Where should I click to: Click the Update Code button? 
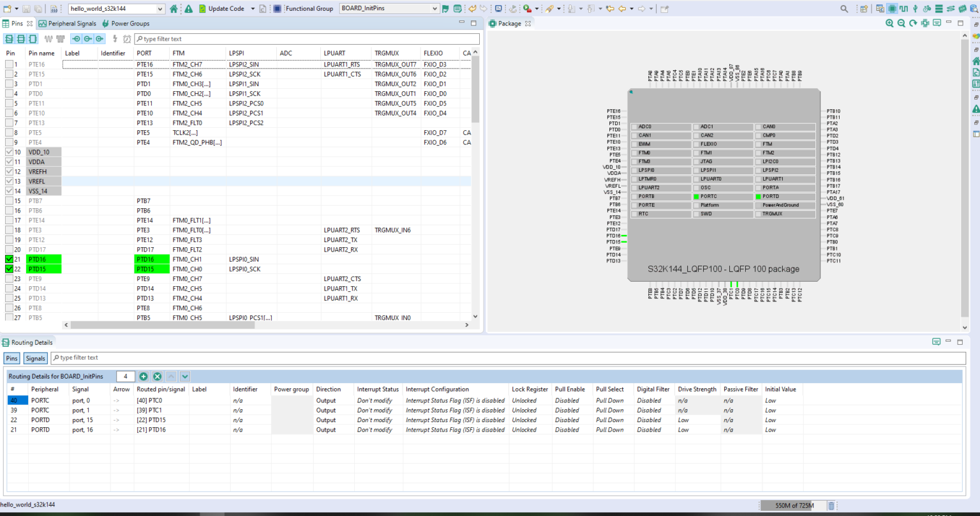tap(221, 9)
